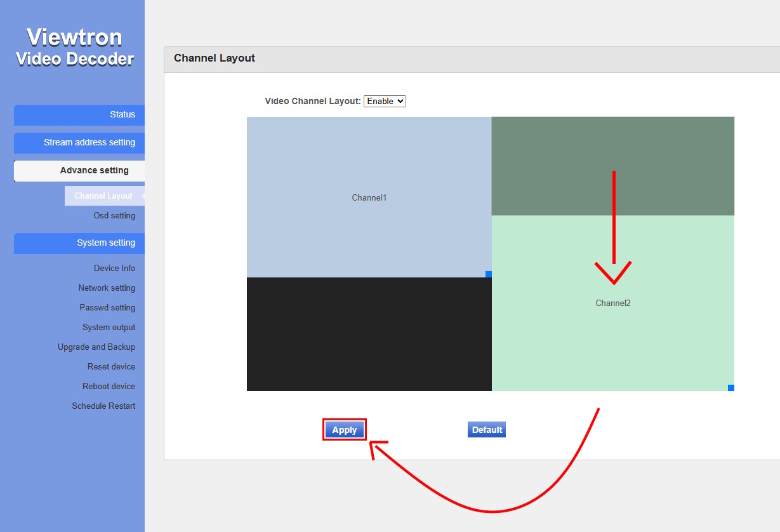Click Channel1 blue resize handle
The image size is (780, 532).
(x=489, y=274)
